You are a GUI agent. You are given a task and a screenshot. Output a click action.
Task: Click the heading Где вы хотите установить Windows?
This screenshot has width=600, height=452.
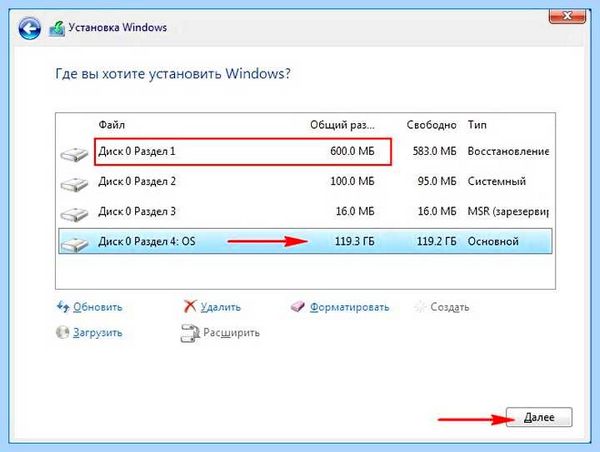pyautogui.click(x=173, y=73)
